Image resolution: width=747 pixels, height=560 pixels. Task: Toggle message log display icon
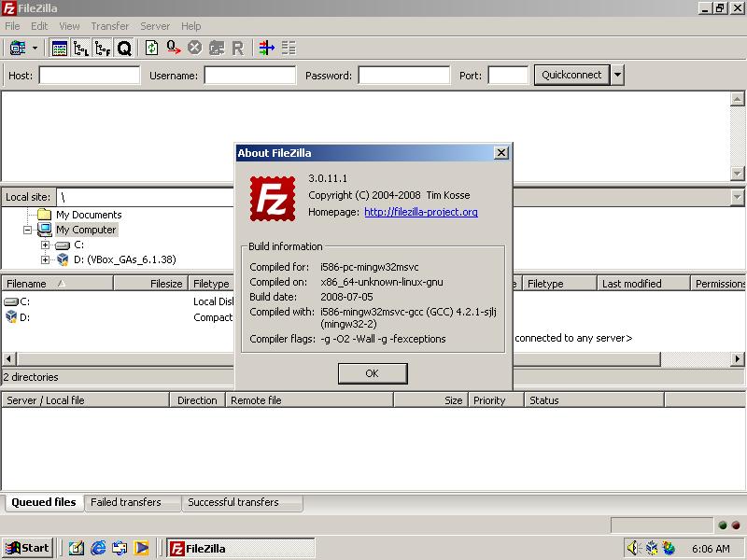60,49
